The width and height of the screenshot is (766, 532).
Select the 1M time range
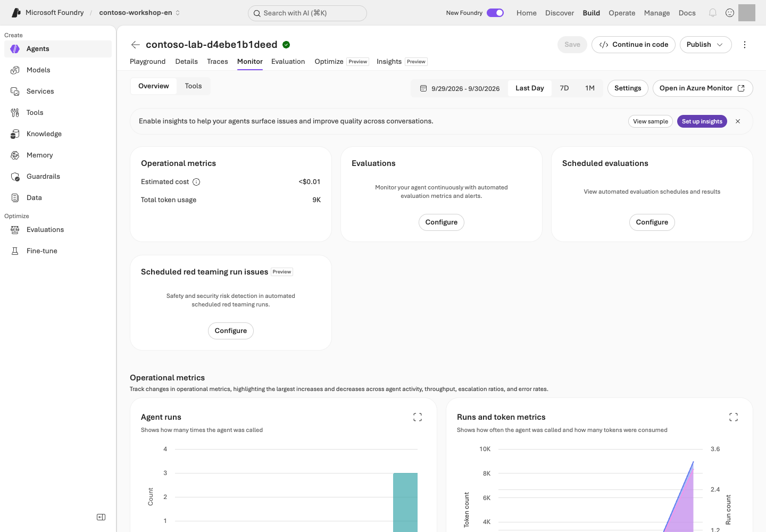pyautogui.click(x=590, y=88)
